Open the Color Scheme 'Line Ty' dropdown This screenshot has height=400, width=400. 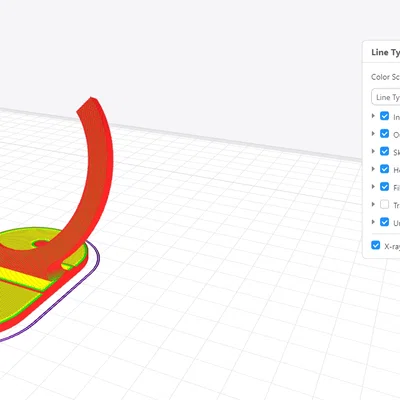[x=386, y=97]
